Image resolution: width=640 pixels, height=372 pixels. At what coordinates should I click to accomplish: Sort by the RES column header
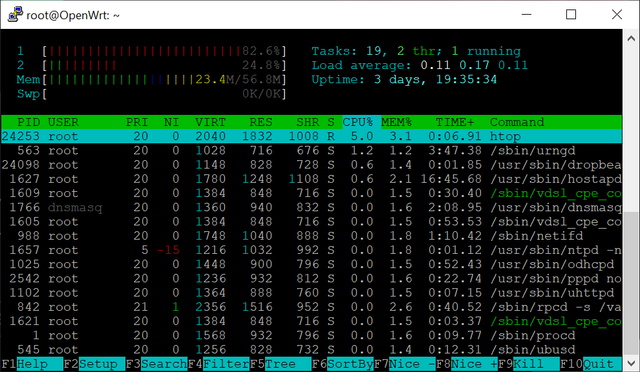pyautogui.click(x=261, y=122)
